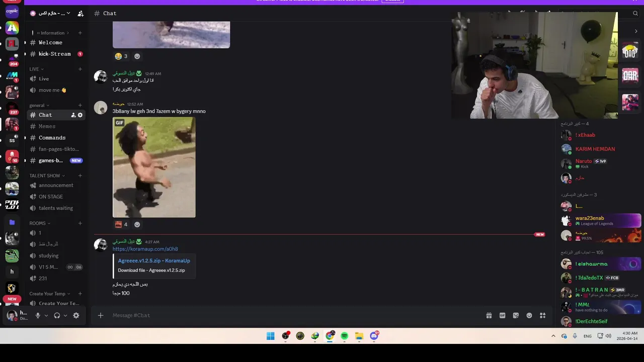
Task: Toggle headphone deafen in user panel
Action: (x=57, y=316)
